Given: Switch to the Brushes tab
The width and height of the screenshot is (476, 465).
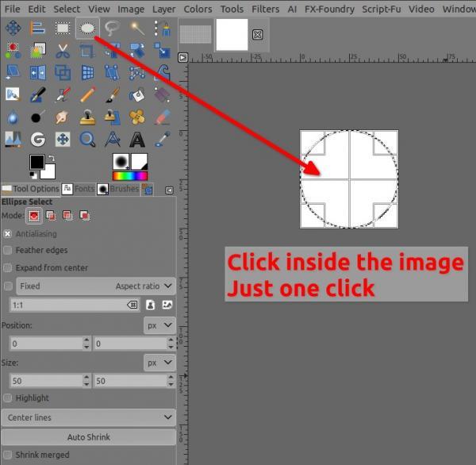Looking at the screenshot, I should point(118,189).
